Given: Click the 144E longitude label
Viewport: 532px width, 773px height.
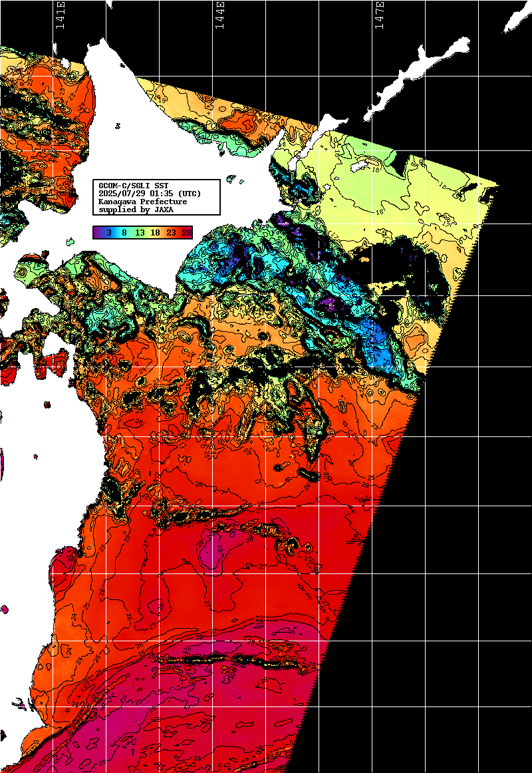Looking at the screenshot, I should point(219,15).
